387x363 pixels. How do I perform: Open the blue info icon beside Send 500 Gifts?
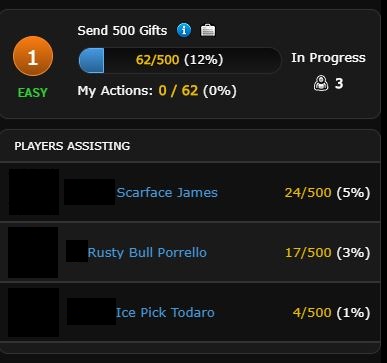[184, 30]
